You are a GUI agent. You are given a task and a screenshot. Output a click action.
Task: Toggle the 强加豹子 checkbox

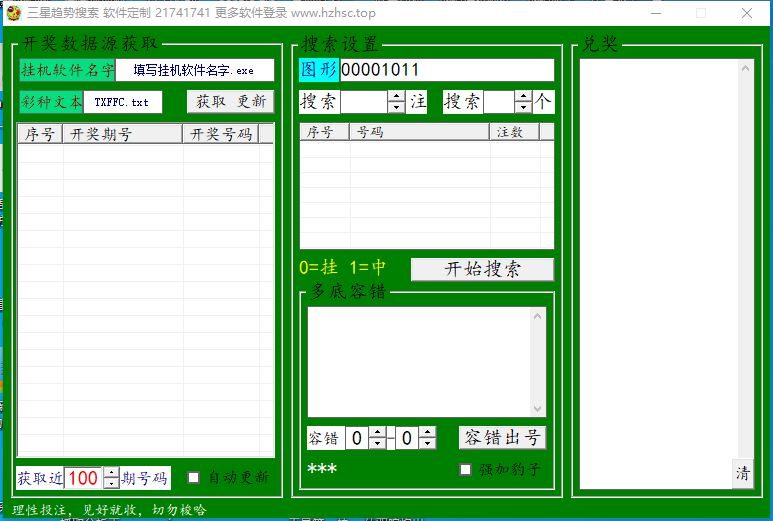[x=465, y=469]
